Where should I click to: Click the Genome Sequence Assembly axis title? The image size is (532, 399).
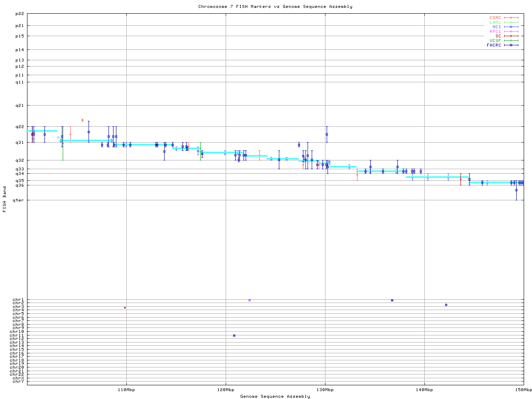point(275,396)
